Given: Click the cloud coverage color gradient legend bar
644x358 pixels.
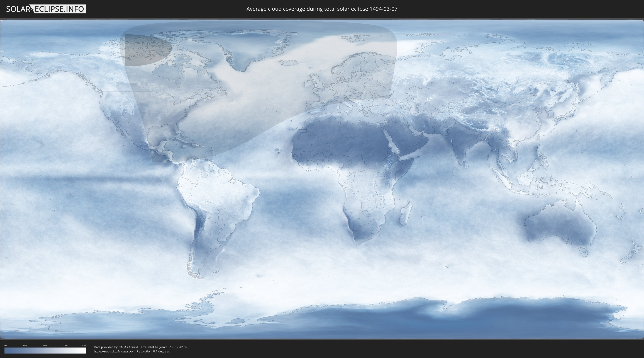Looking at the screenshot, I should 45,350.
